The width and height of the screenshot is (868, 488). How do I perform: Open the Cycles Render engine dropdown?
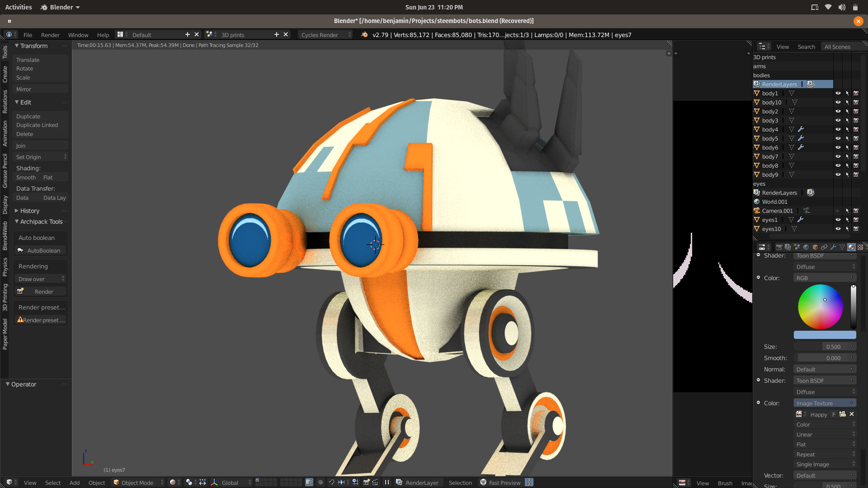[x=325, y=35]
